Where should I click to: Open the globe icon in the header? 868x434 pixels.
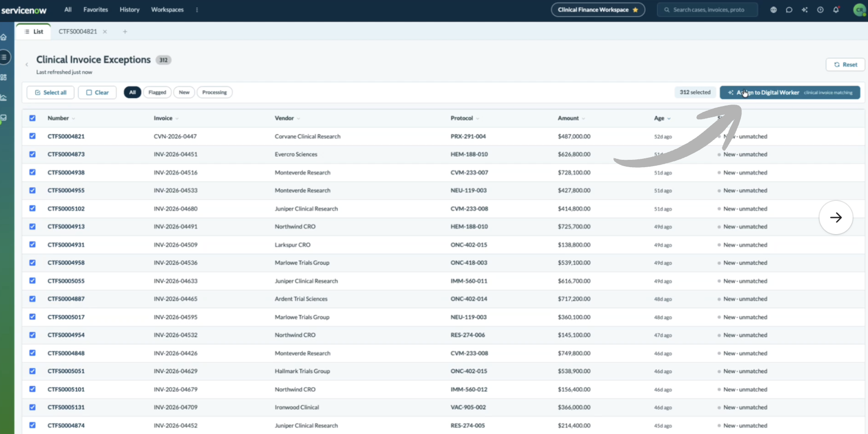[x=773, y=10]
